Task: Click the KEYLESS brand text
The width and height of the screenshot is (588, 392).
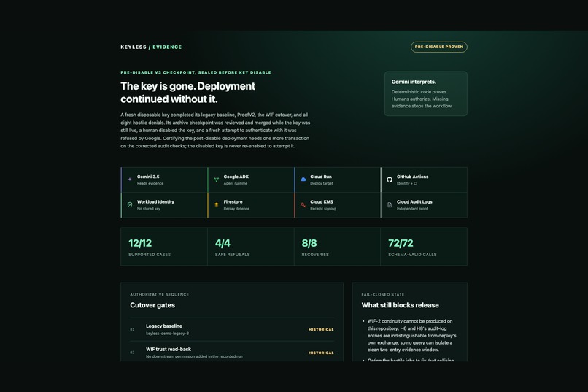Action: (x=134, y=47)
